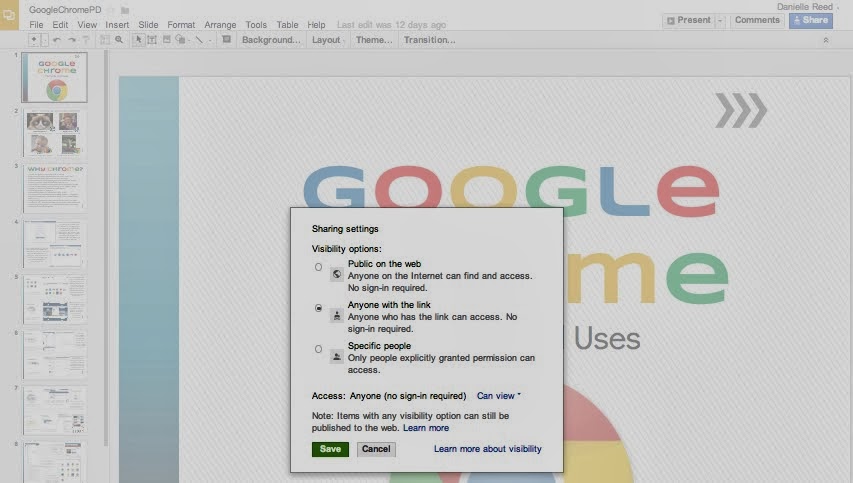The height and width of the screenshot is (483, 853).
Task: Select slide 8 thumbnail
Action: click(54, 462)
